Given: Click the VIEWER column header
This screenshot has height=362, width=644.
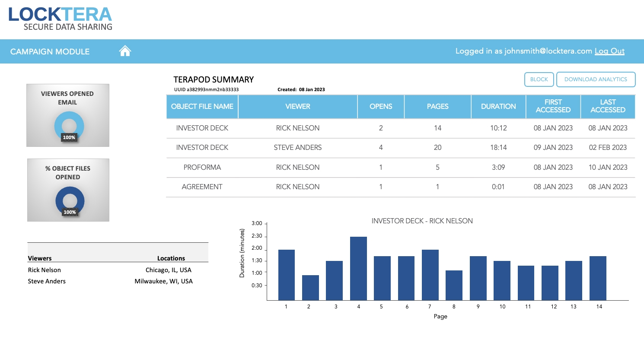Looking at the screenshot, I should [297, 106].
